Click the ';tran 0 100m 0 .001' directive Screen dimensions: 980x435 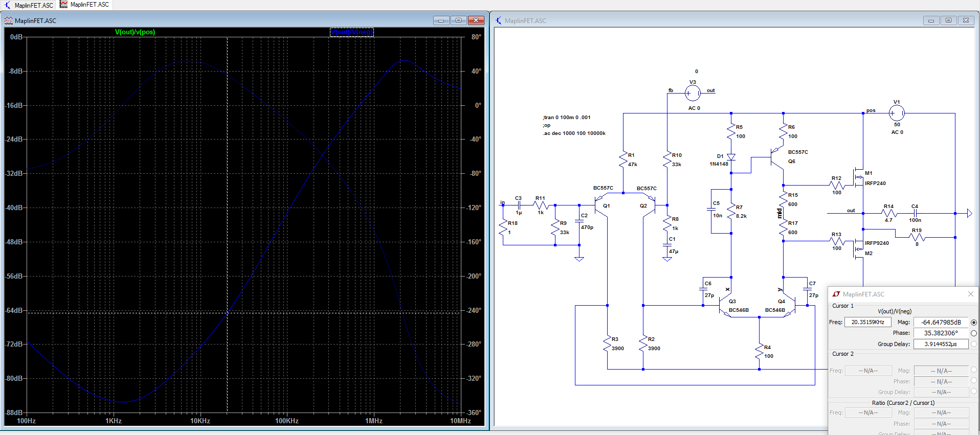[x=567, y=118]
